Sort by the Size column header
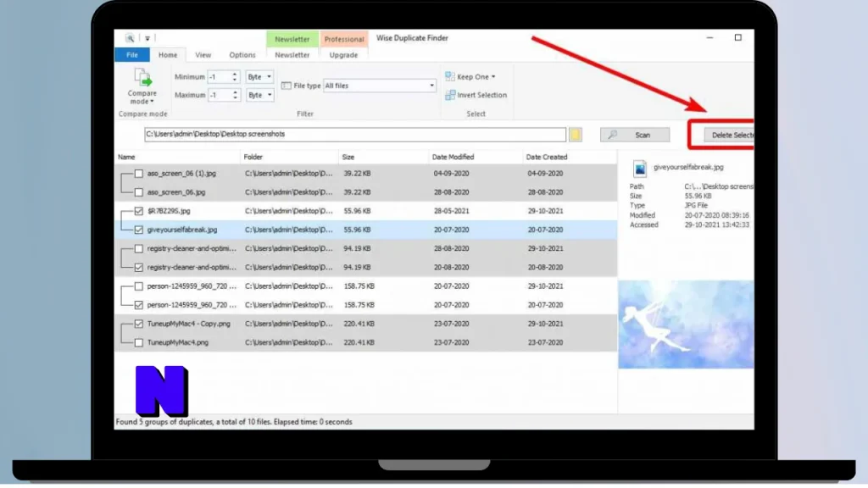 pyautogui.click(x=384, y=157)
